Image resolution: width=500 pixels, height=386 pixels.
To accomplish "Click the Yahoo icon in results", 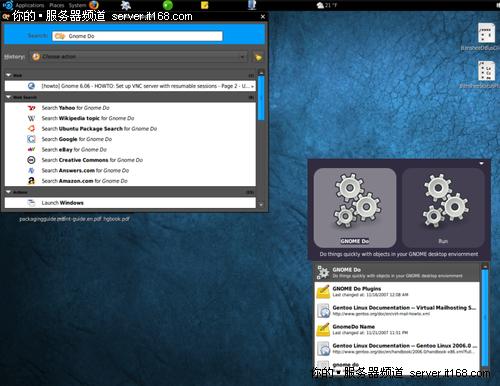I will click(x=31, y=108).
